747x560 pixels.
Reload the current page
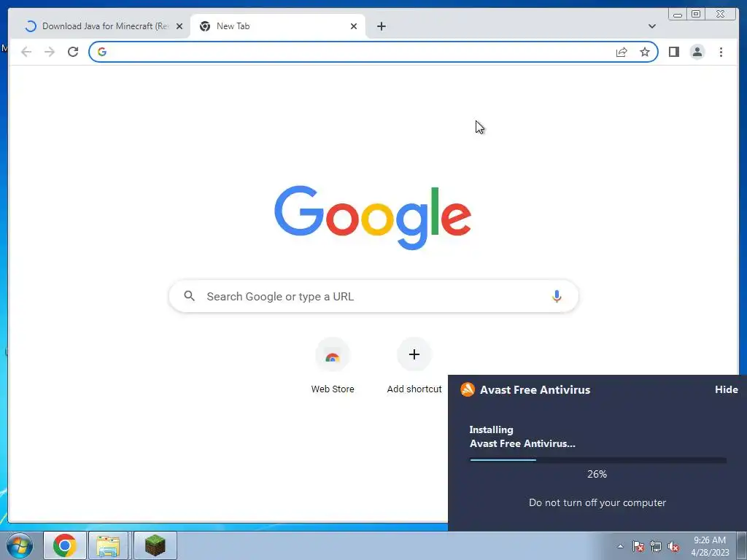tap(73, 52)
